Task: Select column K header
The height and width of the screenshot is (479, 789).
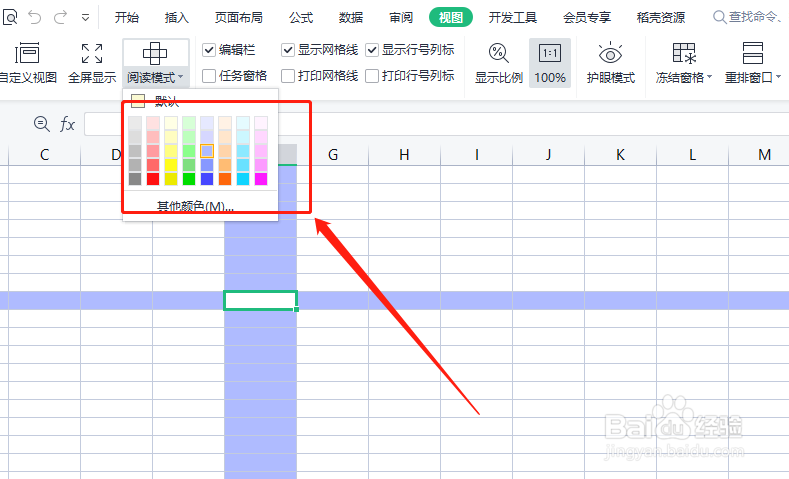Action: click(x=620, y=155)
